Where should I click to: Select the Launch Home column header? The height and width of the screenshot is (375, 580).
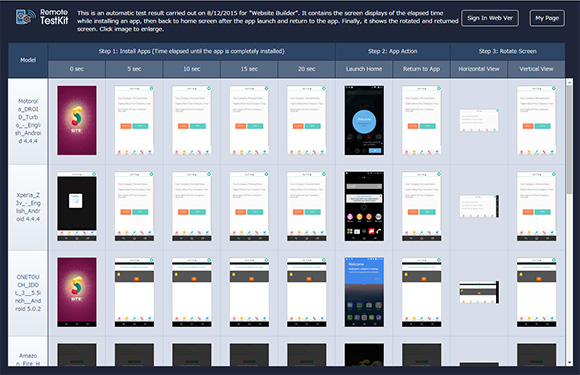364,69
